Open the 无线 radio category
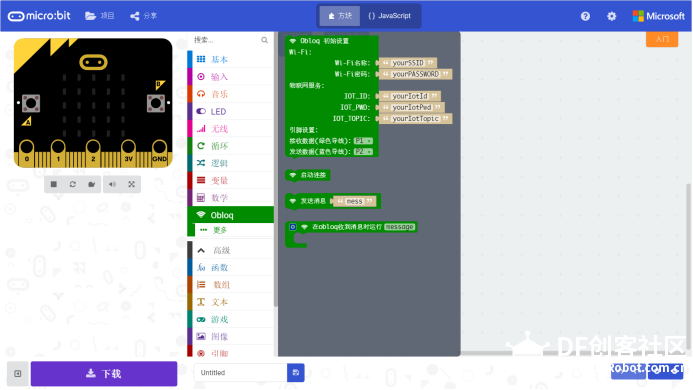 [x=231, y=129]
